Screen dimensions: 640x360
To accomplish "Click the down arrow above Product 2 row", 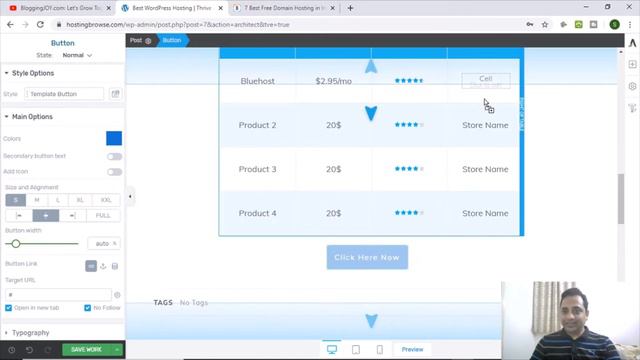I will pyautogui.click(x=371, y=113).
